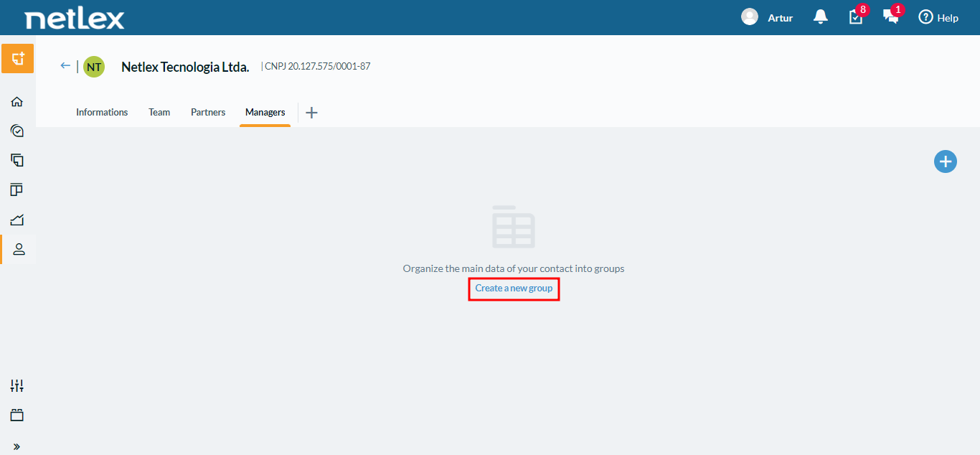980x455 pixels.
Task: Click the Create a new group link
Action: 514,288
